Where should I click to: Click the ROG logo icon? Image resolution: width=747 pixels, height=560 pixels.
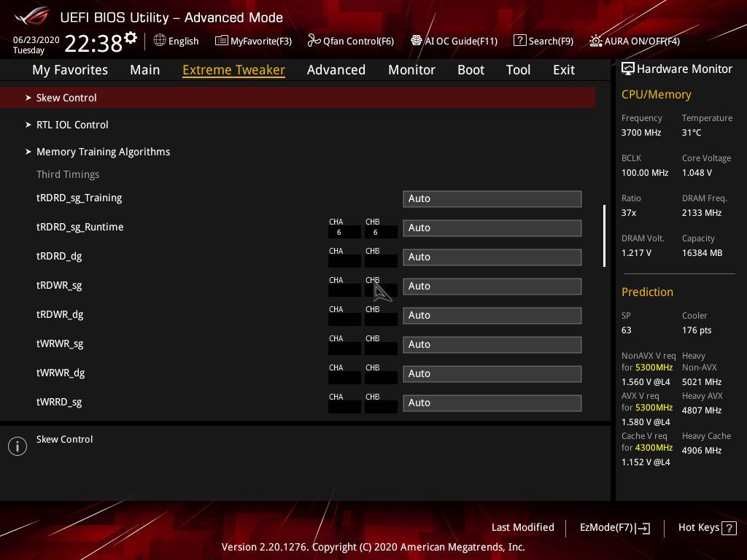(x=32, y=16)
